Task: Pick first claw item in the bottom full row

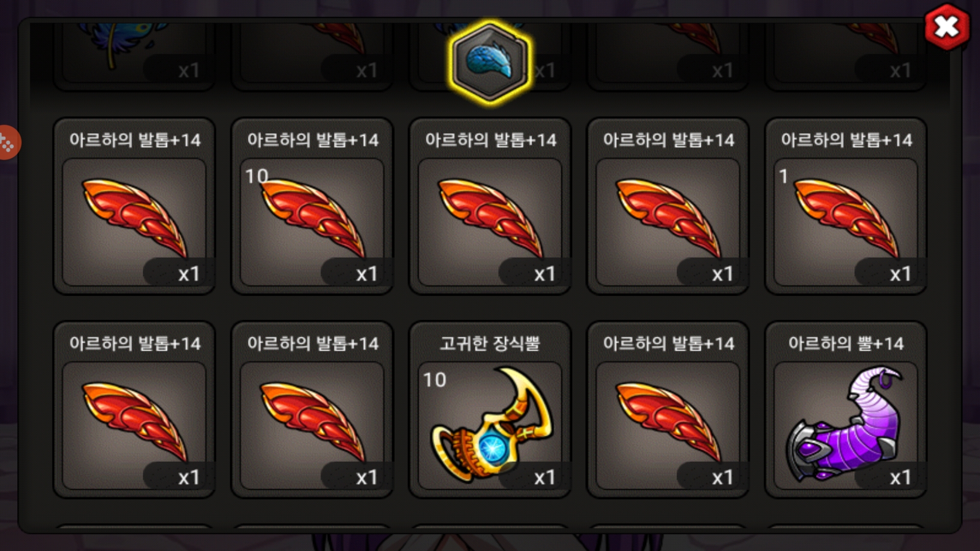Action: (x=134, y=409)
